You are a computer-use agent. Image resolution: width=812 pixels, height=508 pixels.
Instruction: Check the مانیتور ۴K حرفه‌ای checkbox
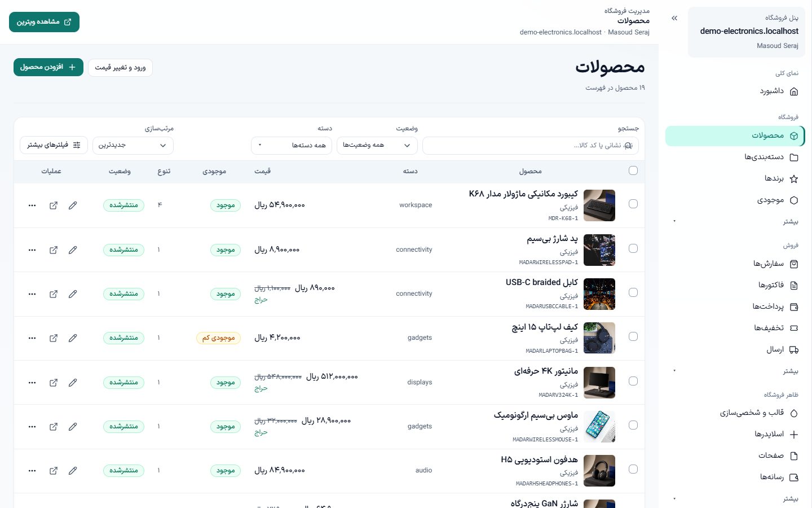[633, 381]
